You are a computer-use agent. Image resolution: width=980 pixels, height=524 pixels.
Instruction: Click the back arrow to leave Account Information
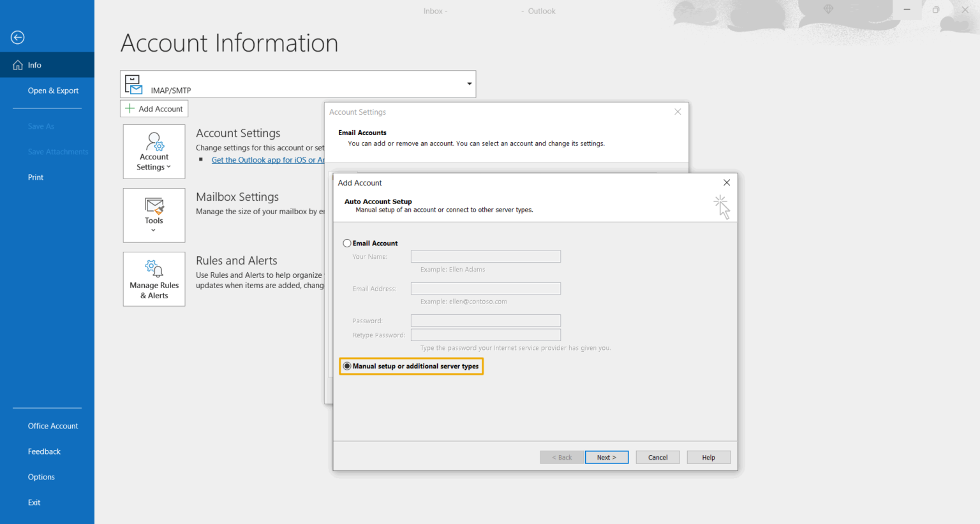pos(17,38)
